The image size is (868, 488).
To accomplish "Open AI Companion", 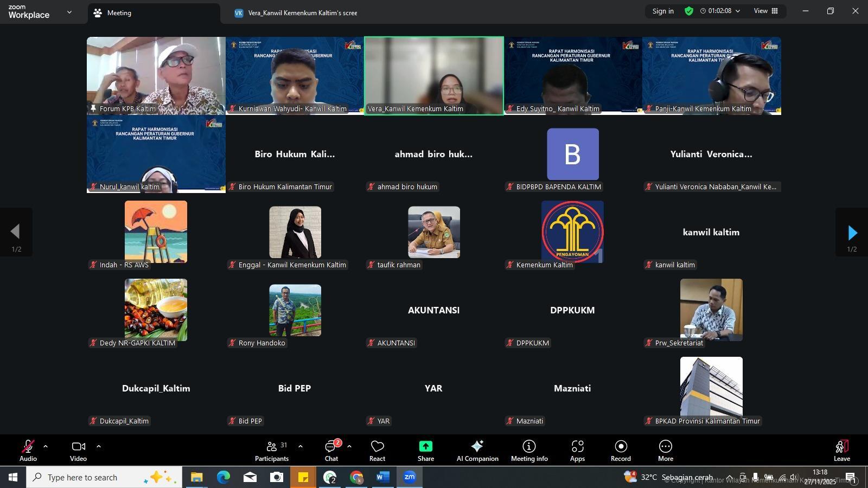I will (477, 450).
